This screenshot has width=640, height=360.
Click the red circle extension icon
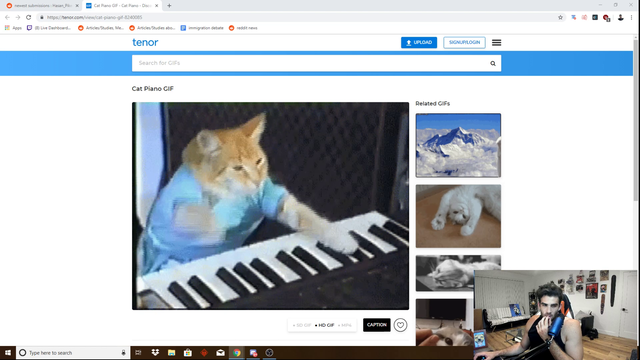(606, 18)
